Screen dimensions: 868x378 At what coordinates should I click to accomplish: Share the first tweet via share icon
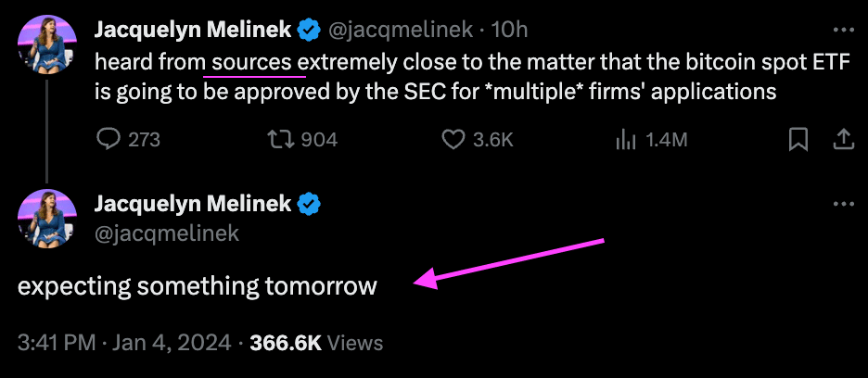(844, 140)
